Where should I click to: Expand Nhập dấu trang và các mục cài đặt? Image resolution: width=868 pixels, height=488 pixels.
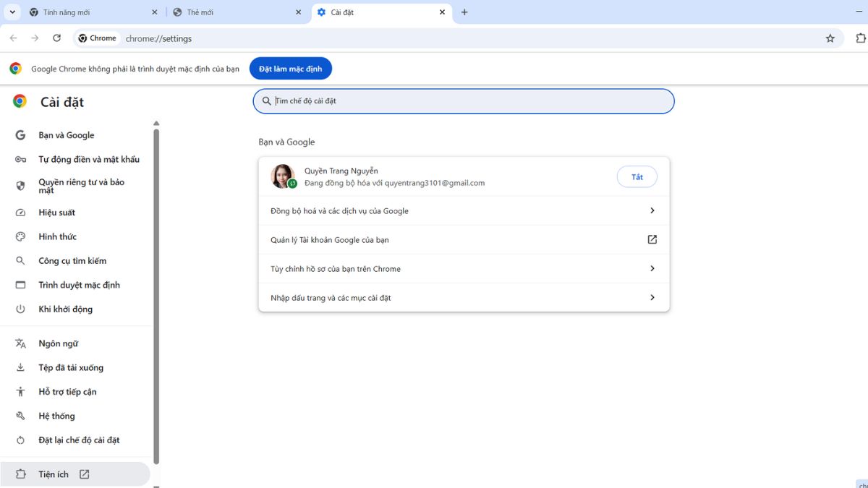[464, 298]
